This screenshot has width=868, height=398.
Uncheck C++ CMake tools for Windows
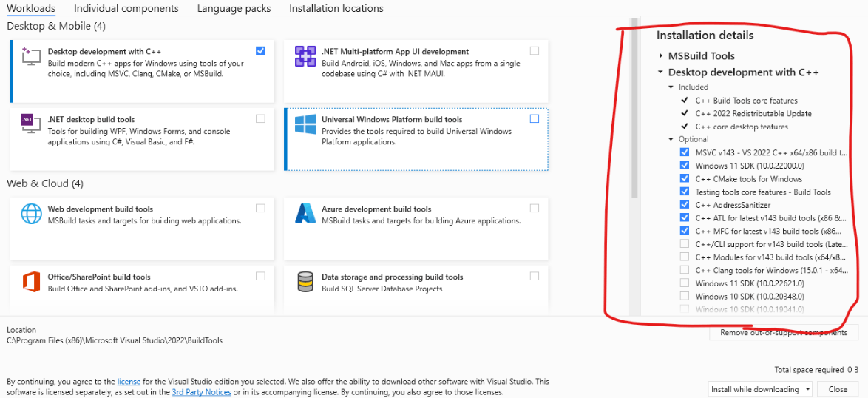[x=685, y=178]
